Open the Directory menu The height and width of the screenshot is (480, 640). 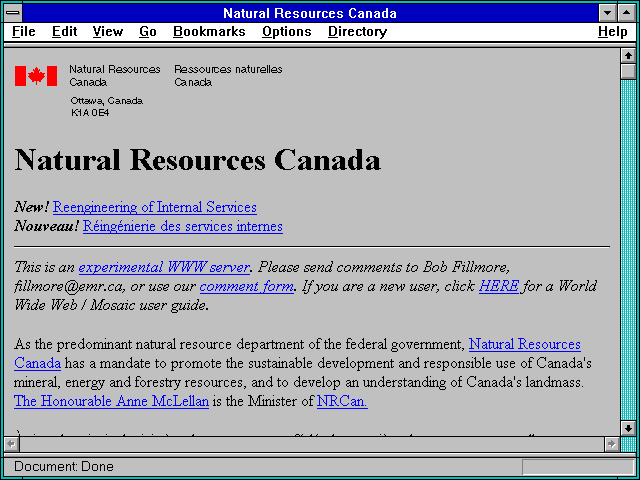tap(358, 32)
